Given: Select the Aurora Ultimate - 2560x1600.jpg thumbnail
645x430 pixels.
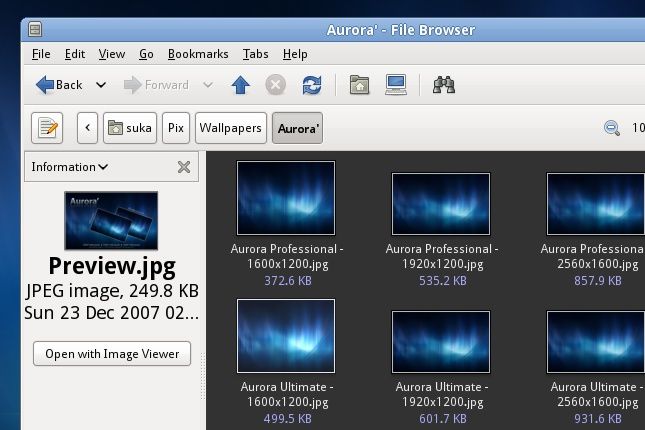Looking at the screenshot, I should click(596, 342).
